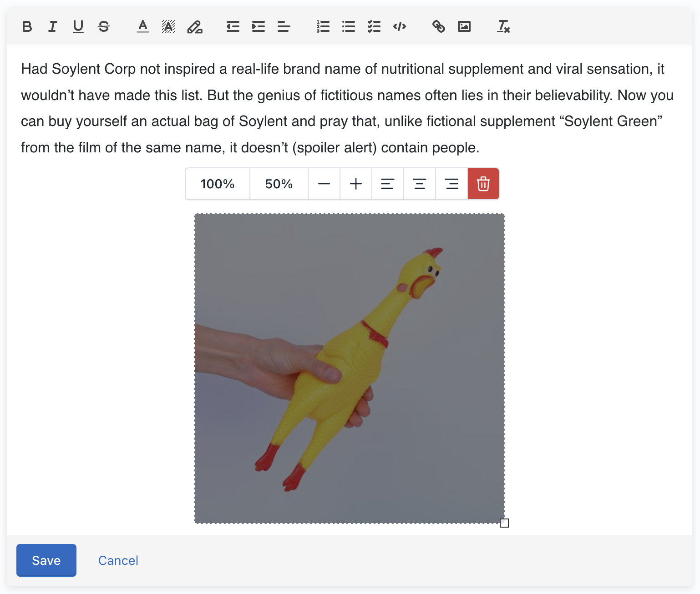The image size is (700, 594).
Task: Toggle bold formatting
Action: click(27, 27)
